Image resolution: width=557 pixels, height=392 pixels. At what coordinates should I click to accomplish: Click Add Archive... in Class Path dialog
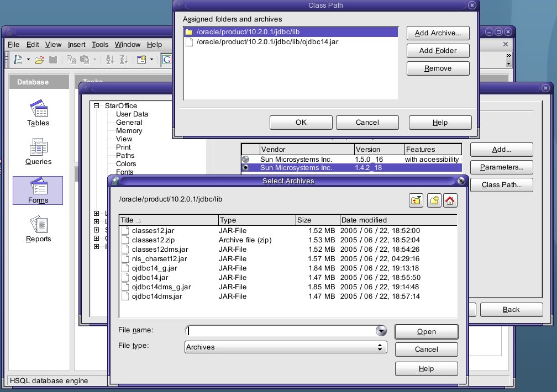pos(438,33)
